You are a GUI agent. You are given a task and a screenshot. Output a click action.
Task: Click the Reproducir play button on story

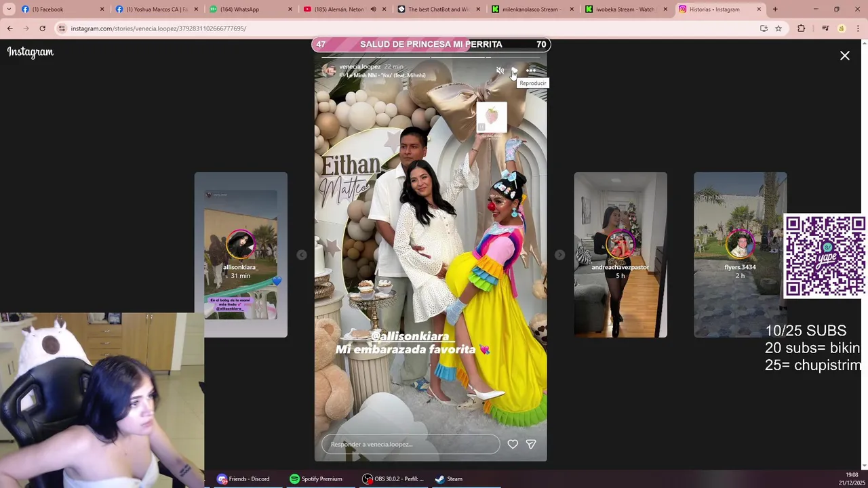click(515, 70)
